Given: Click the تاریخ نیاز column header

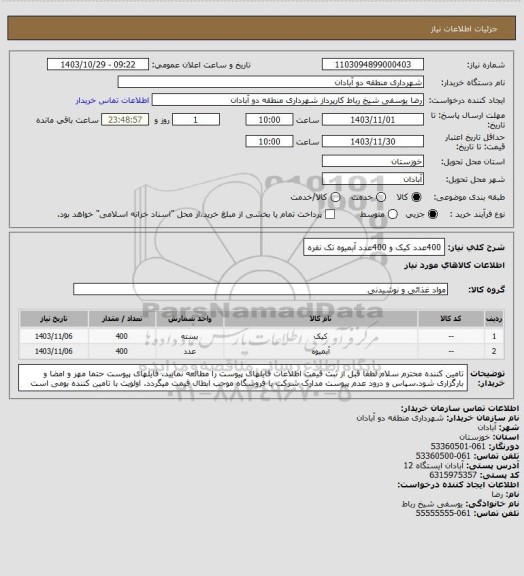Looking at the screenshot, I should click(54, 318).
